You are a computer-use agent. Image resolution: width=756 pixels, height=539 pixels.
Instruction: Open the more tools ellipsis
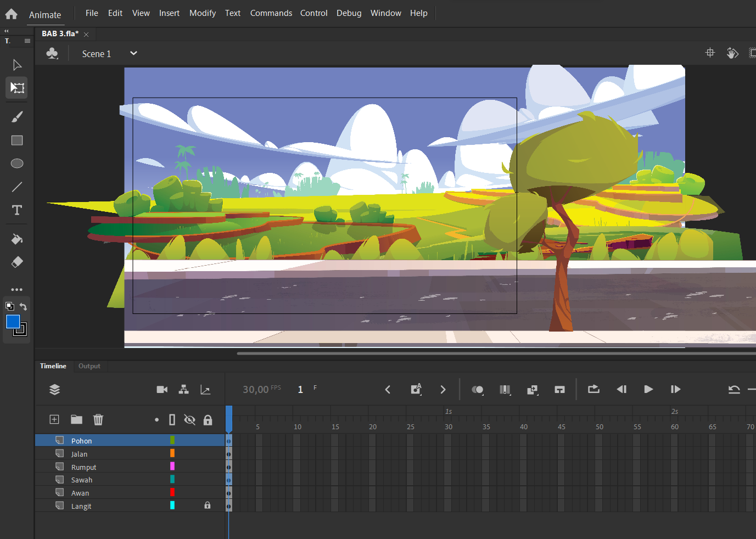(x=17, y=289)
